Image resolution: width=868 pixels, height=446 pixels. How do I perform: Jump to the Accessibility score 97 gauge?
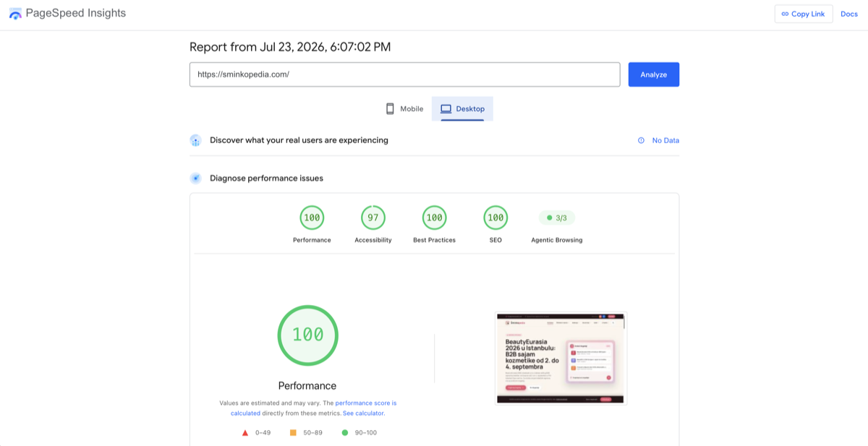click(x=373, y=218)
